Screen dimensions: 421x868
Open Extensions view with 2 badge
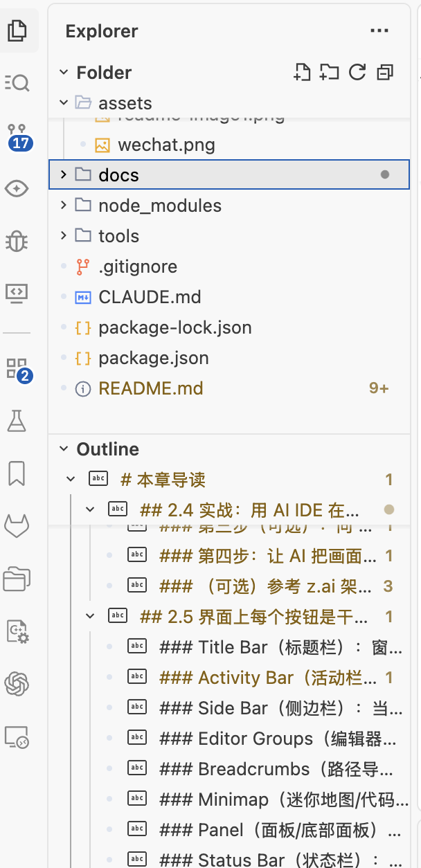(17, 368)
